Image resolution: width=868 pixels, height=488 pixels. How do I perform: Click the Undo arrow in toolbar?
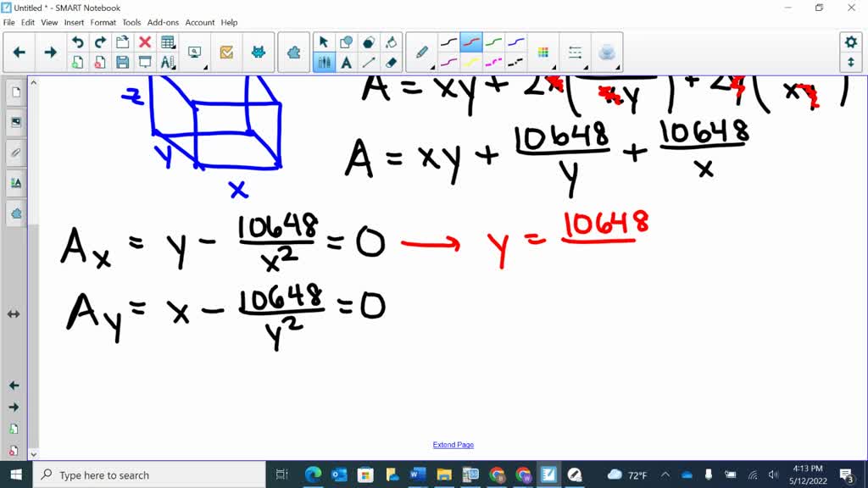[x=77, y=42]
